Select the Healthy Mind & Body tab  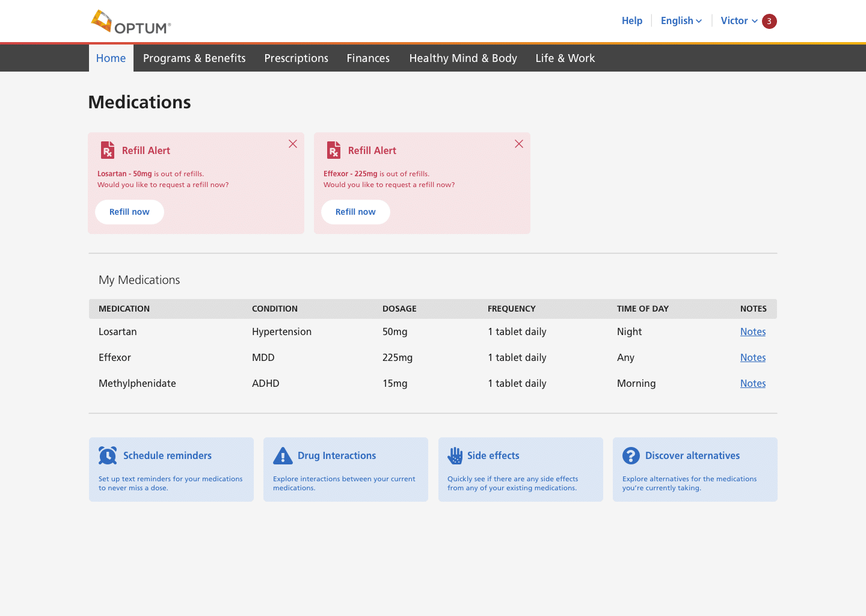pos(463,58)
